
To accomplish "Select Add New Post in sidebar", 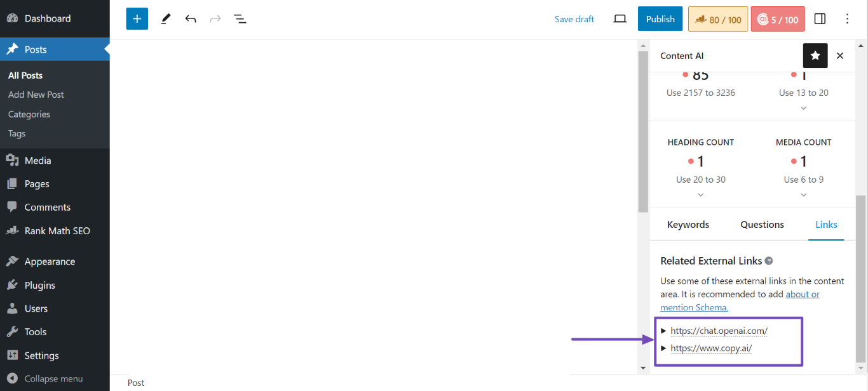I will coord(36,95).
